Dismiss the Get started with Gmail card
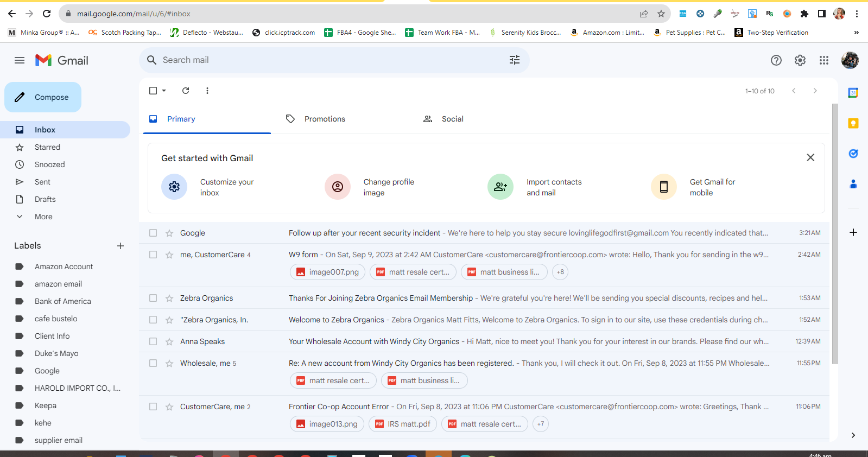The width and height of the screenshot is (868, 457). coord(810,157)
